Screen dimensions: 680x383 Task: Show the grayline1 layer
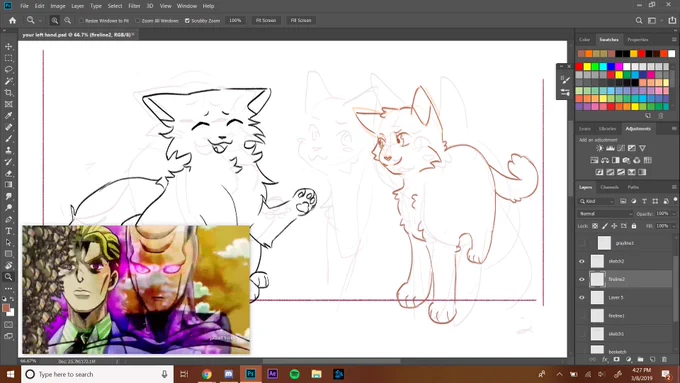[582, 243]
